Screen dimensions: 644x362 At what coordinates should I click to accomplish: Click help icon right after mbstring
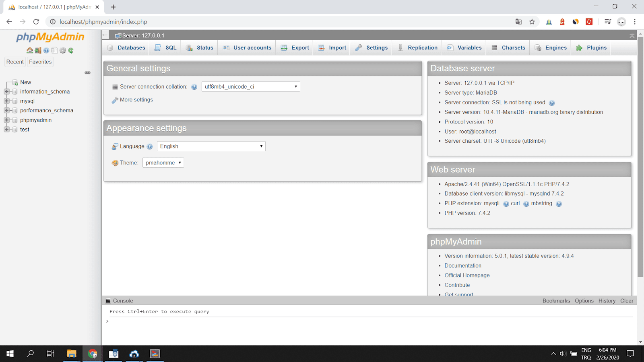click(559, 204)
